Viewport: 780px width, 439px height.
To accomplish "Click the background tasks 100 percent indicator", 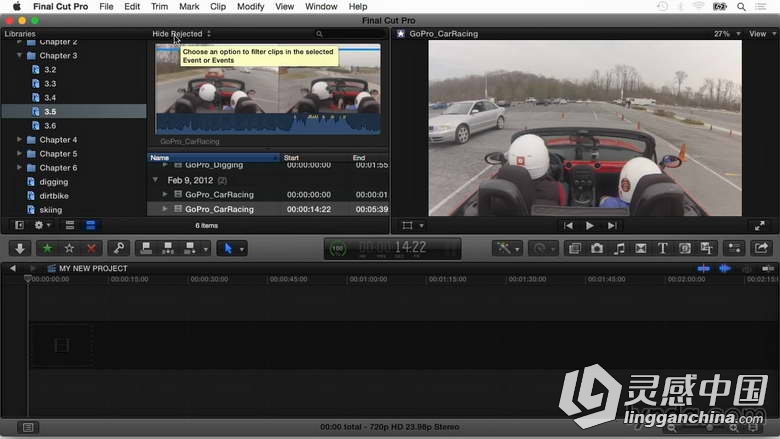I will 338,248.
